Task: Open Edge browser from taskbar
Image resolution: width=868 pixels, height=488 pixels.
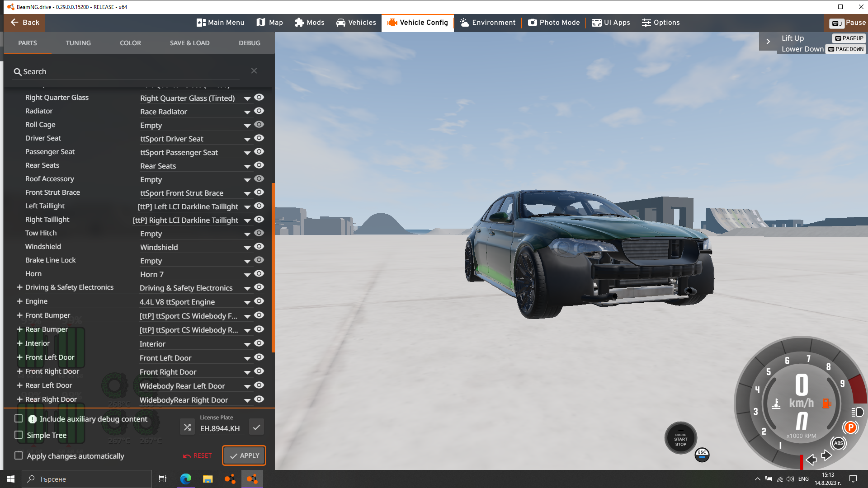Action: 186,479
